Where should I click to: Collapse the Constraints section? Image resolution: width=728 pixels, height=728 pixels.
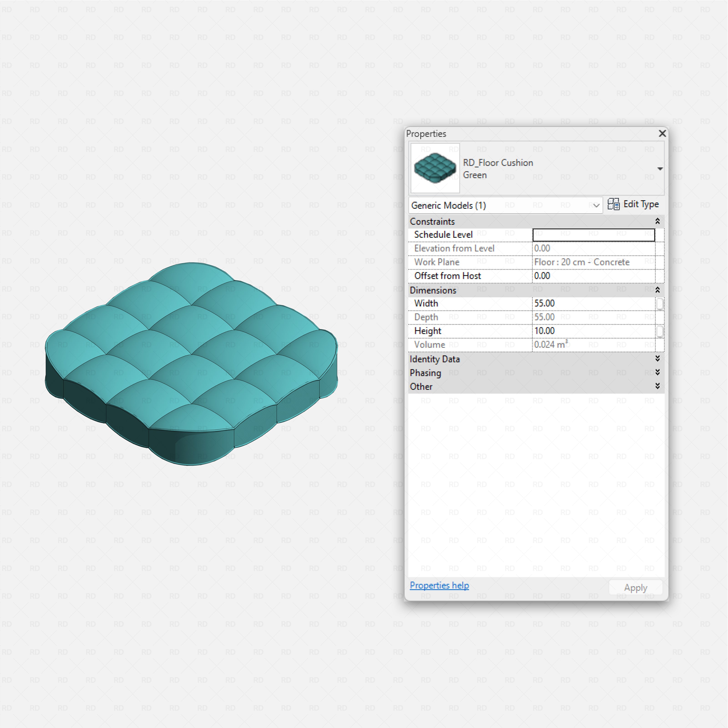click(657, 221)
